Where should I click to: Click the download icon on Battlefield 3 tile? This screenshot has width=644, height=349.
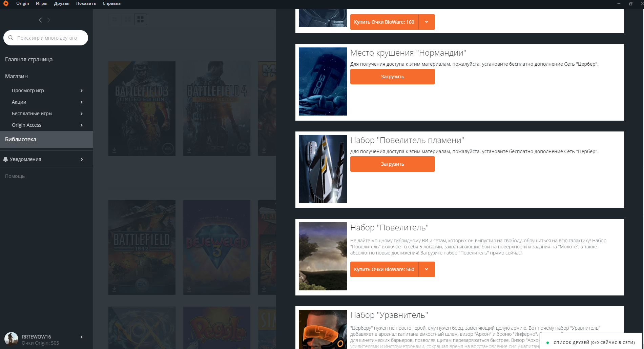[114, 150]
